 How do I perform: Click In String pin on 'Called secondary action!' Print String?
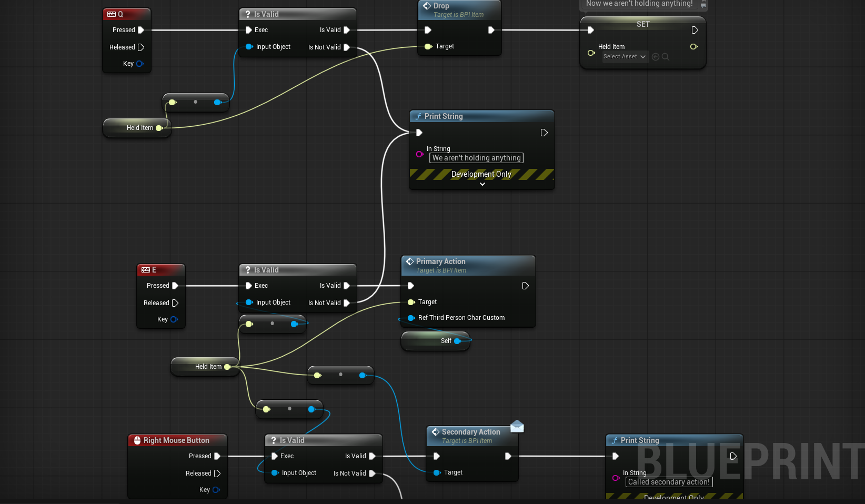point(616,478)
